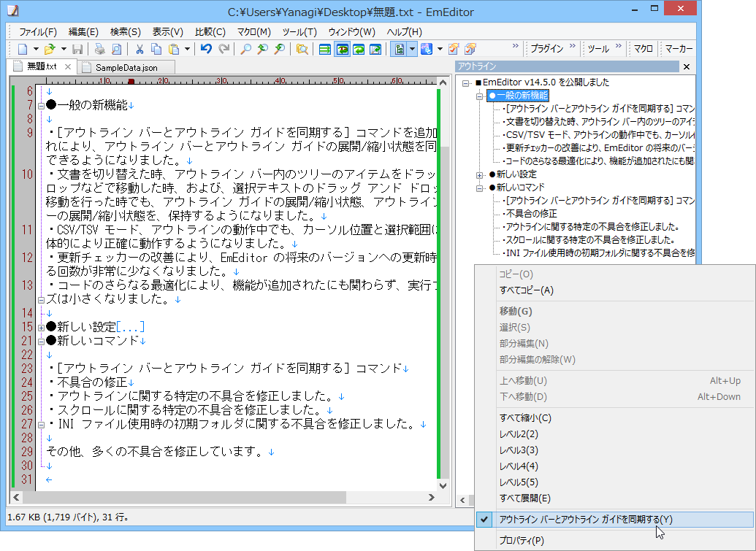Toggle Wrap by Page toolbar icon
This screenshot has height=551, width=756.
(375, 49)
